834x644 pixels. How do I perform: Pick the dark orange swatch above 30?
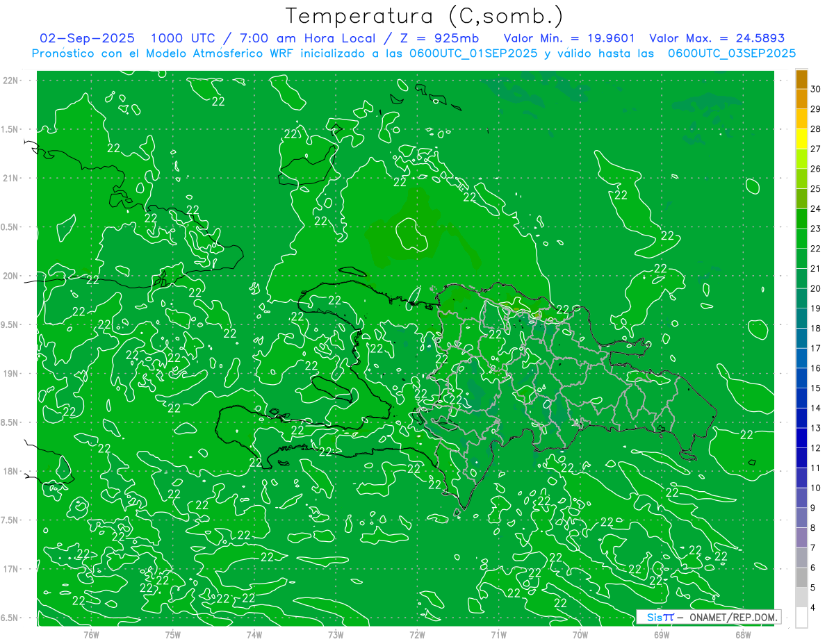[801, 79]
